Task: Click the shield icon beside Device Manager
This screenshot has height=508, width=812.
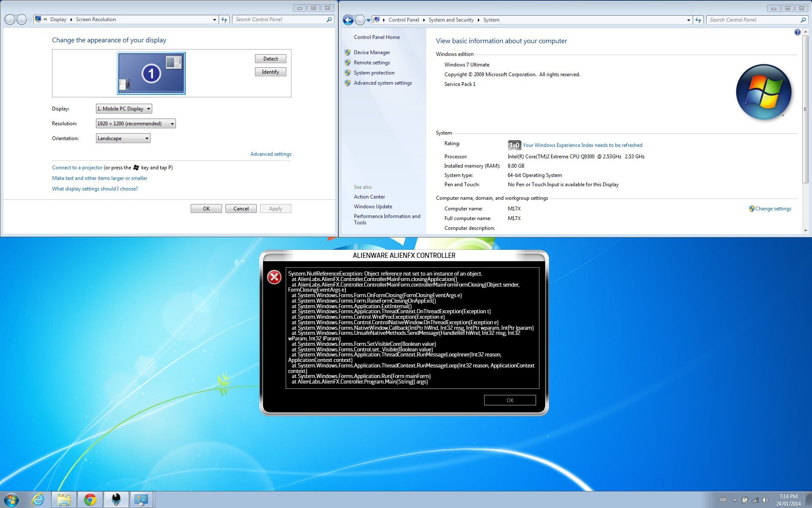Action: (348, 52)
